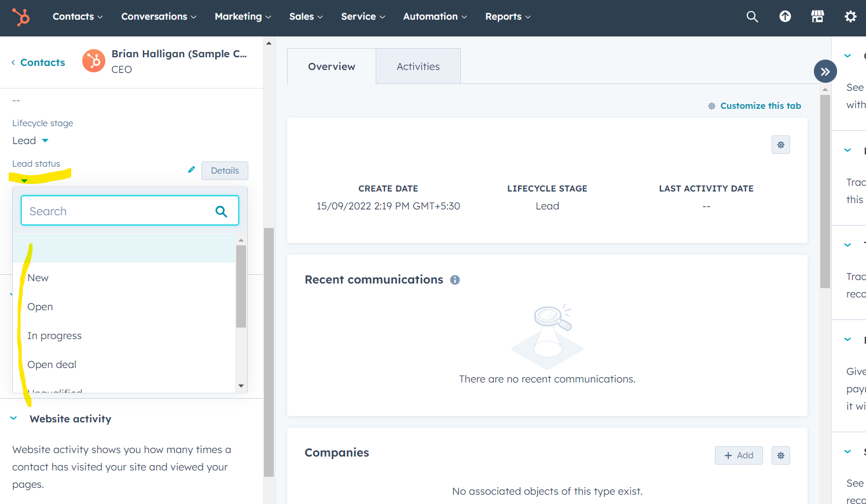The image size is (866, 504).
Task: Open the Service menu
Action: tap(363, 17)
